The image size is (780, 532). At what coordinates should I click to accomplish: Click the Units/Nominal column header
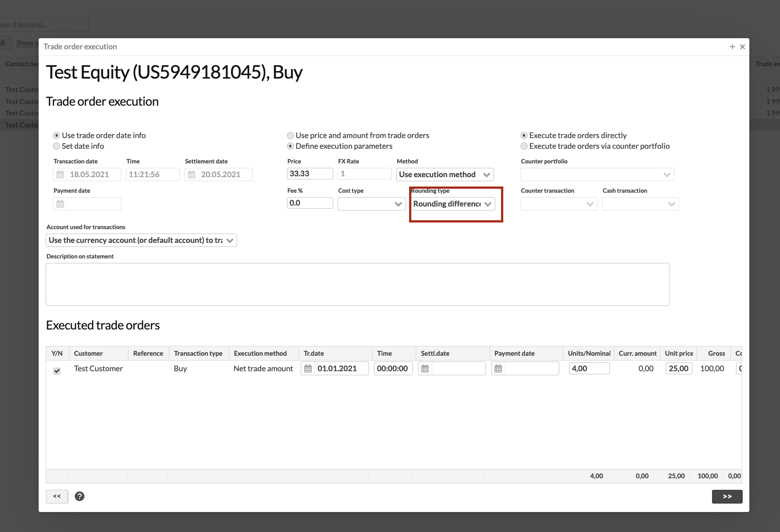(x=589, y=353)
